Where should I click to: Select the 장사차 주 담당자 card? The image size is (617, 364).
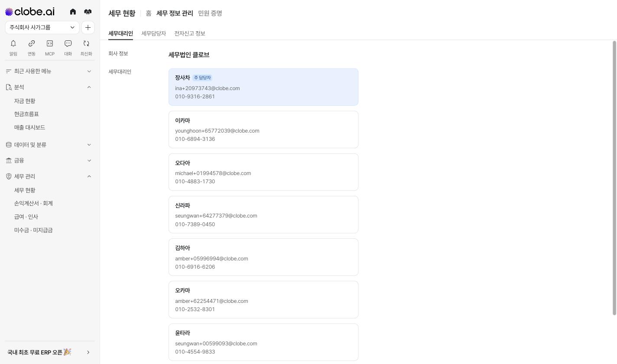coord(263,87)
